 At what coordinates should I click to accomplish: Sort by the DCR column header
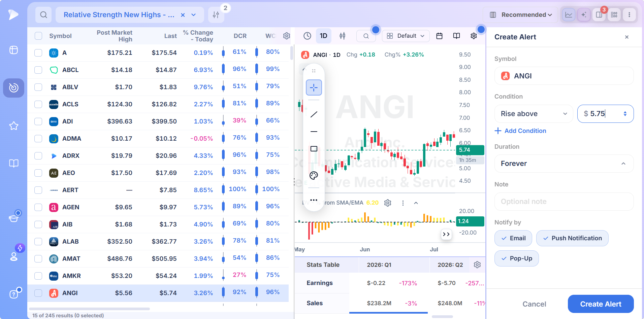[240, 36]
